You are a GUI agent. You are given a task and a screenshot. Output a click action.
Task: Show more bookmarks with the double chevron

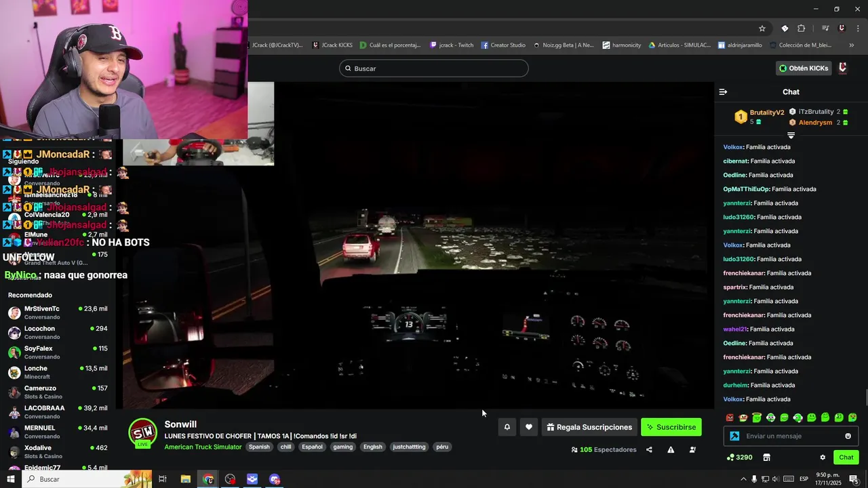852,45
